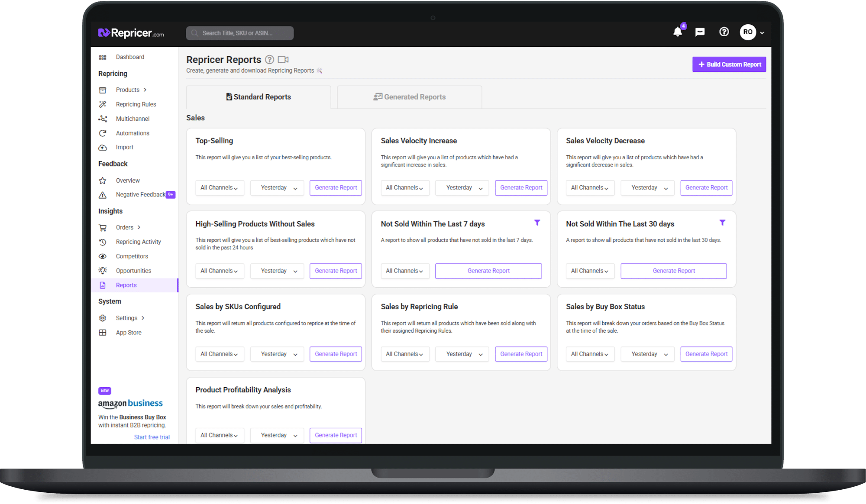Click the App Store grid icon
This screenshot has height=504, width=866.
click(x=103, y=333)
